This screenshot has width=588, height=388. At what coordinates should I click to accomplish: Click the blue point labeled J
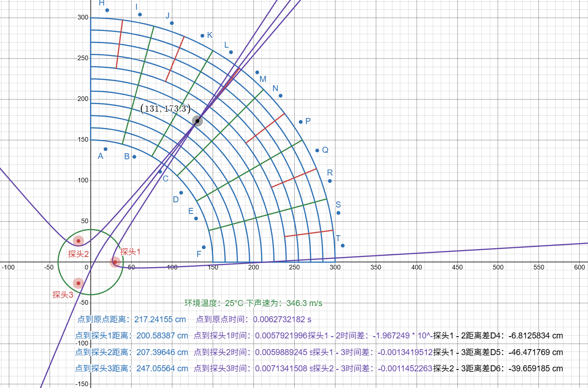pyautogui.click(x=172, y=23)
